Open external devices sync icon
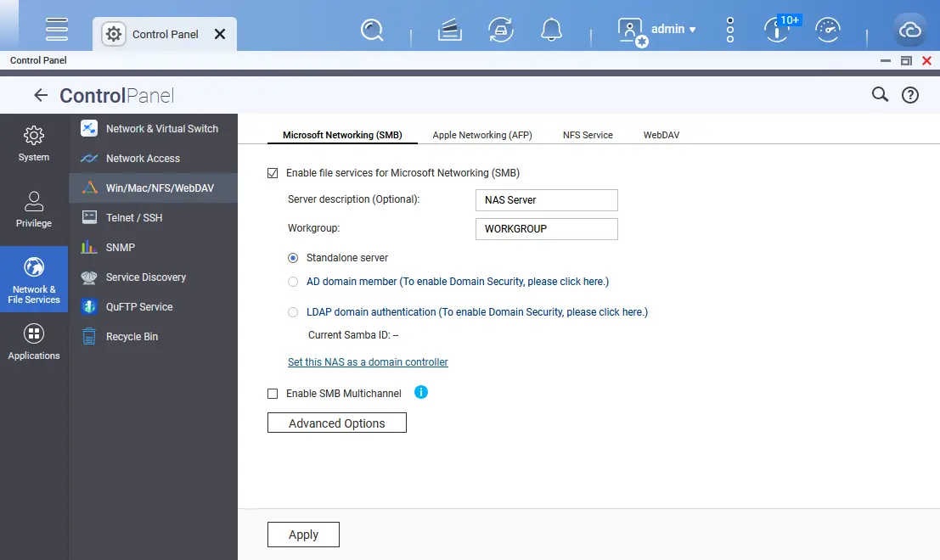 (501, 30)
